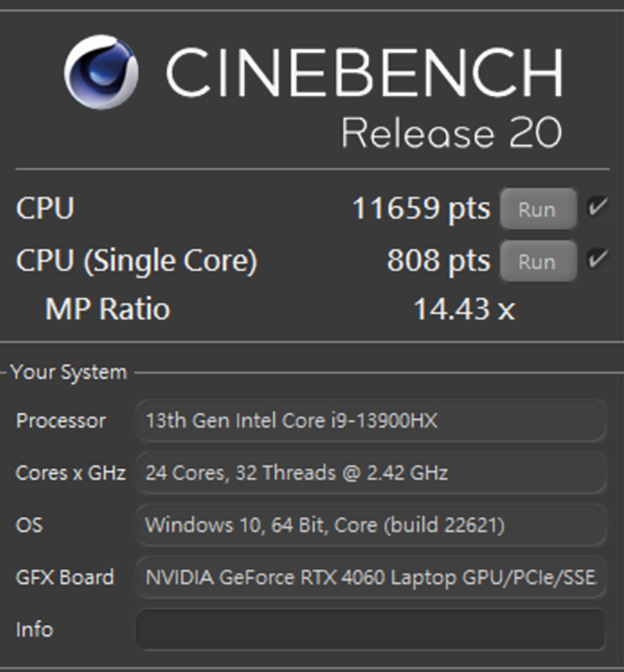Click the CINEBENCH title text
This screenshot has width=624, height=672.
[364, 72]
